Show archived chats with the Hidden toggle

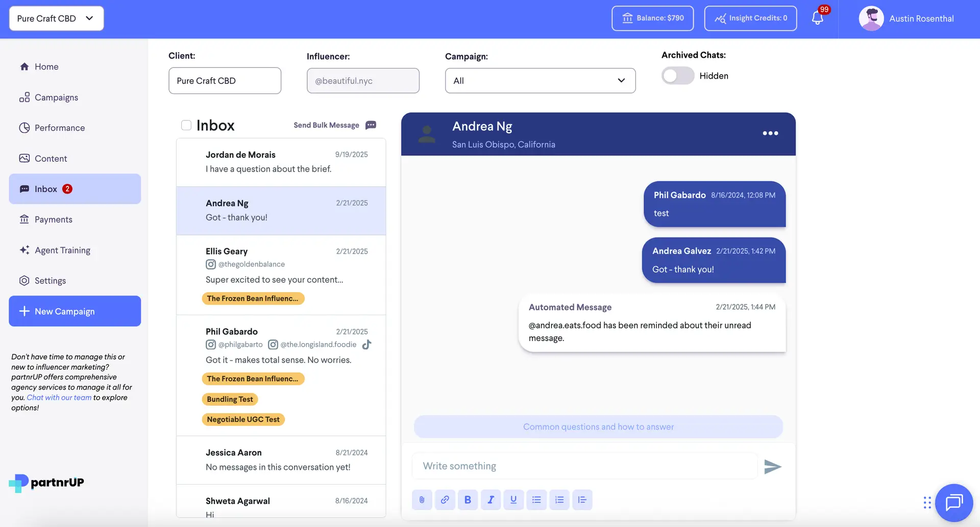coord(677,76)
